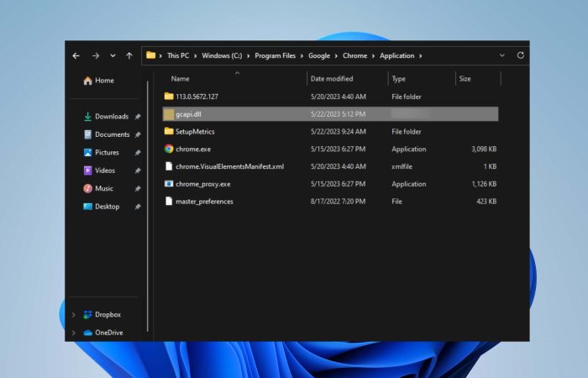The width and height of the screenshot is (588, 378).
Task: Expand chevron after Program Files breadcrumb
Action: pos(302,56)
